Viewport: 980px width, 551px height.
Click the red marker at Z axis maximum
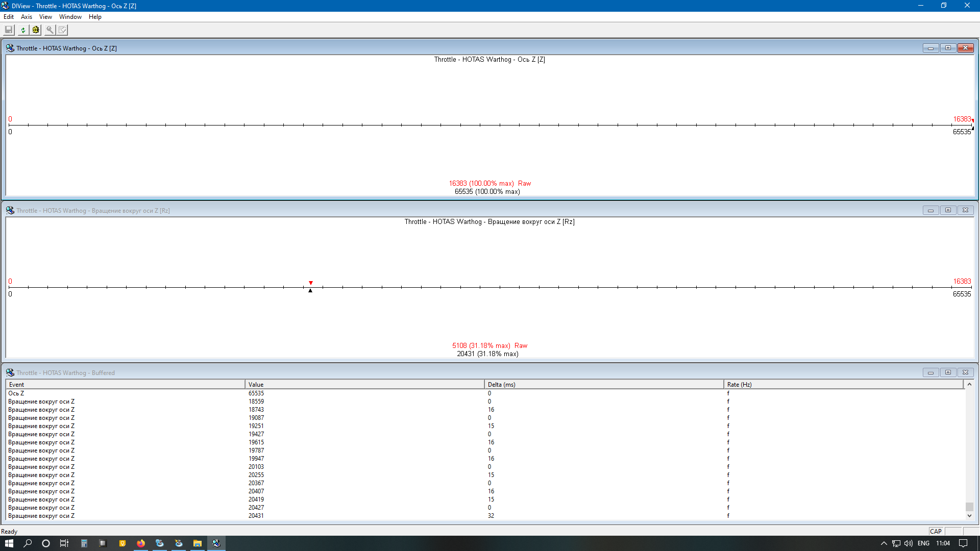point(973,120)
